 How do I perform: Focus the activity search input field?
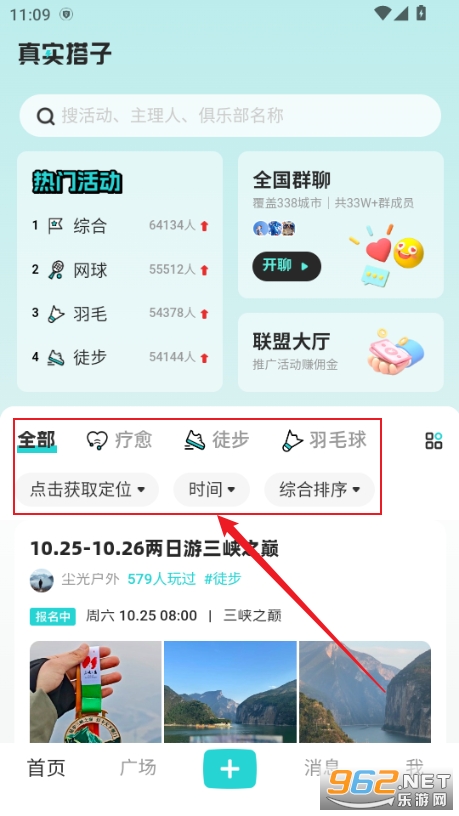230,116
